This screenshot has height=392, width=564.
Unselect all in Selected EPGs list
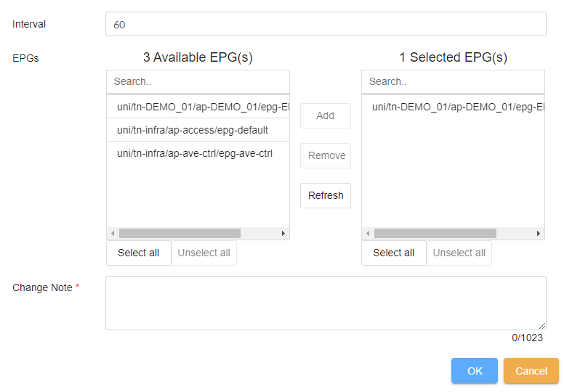tap(459, 253)
